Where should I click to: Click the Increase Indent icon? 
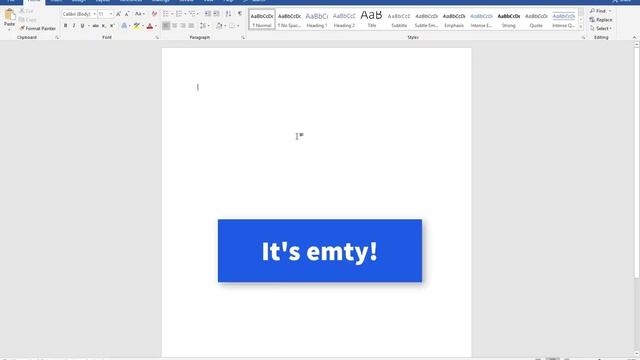click(216, 14)
